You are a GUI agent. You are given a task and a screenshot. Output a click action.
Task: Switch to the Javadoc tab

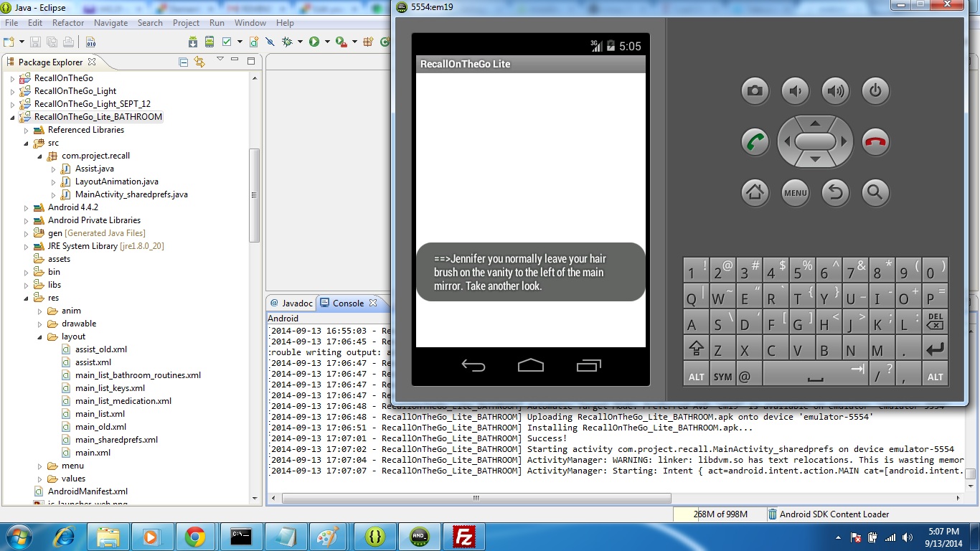point(291,303)
